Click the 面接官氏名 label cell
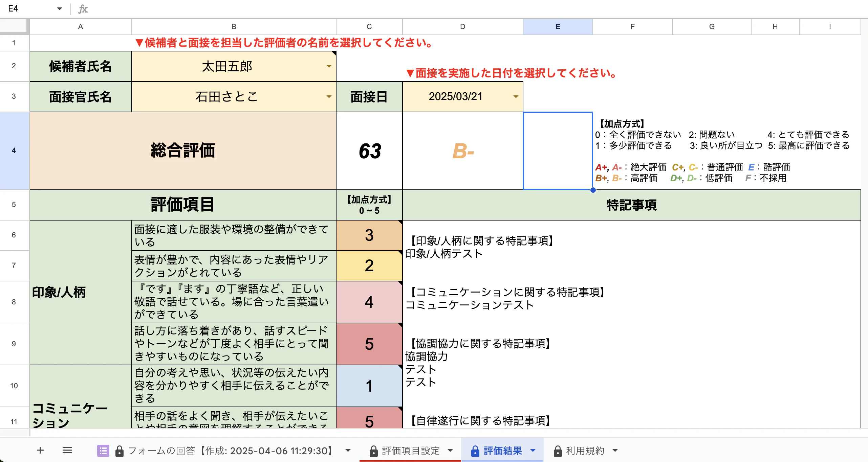Image resolution: width=868 pixels, height=462 pixels. point(81,97)
